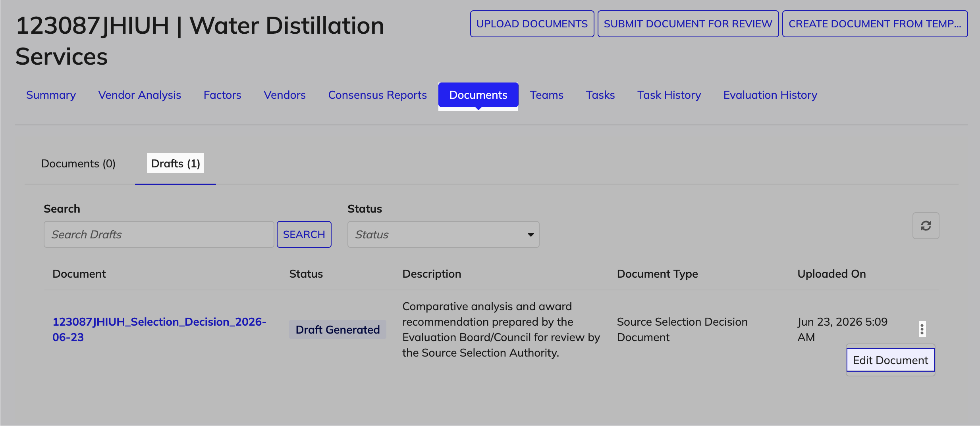The width and height of the screenshot is (980, 426).
Task: Click the Jun 23, 2026 5:09 AM cell
Action: [x=842, y=329]
